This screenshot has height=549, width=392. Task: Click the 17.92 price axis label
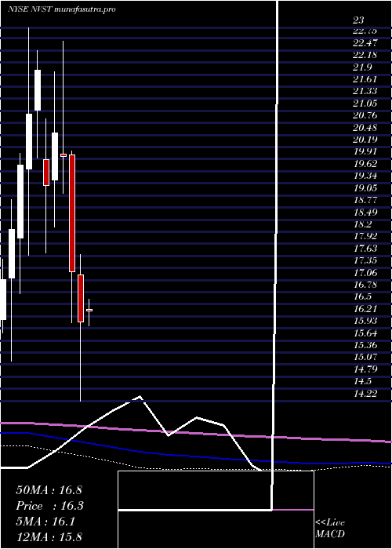[x=365, y=236]
